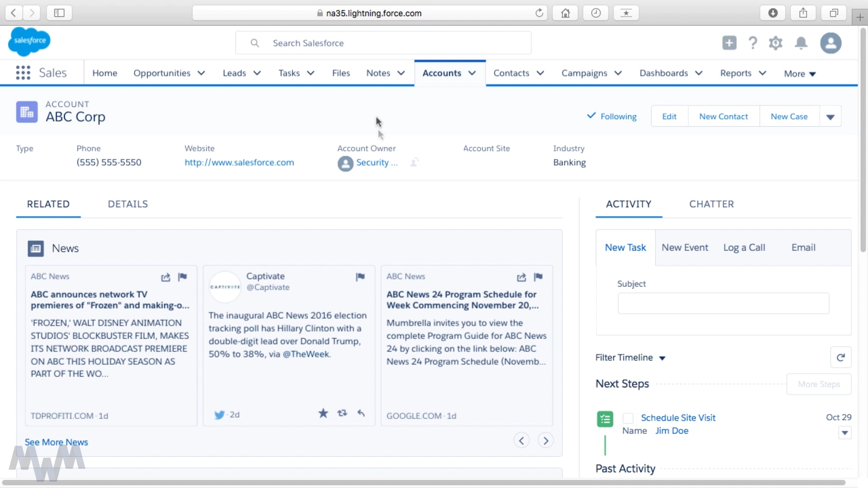Image resolution: width=868 pixels, height=488 pixels.
Task: Open the Filter Timeline dropdown
Action: pyautogui.click(x=630, y=357)
